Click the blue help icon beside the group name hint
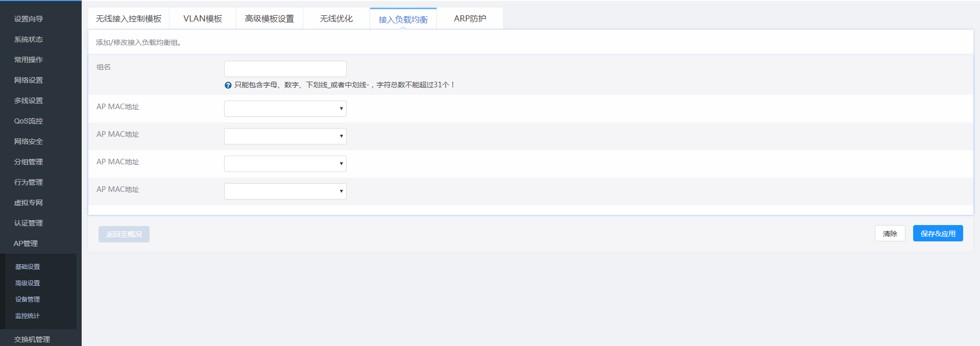 (228, 85)
